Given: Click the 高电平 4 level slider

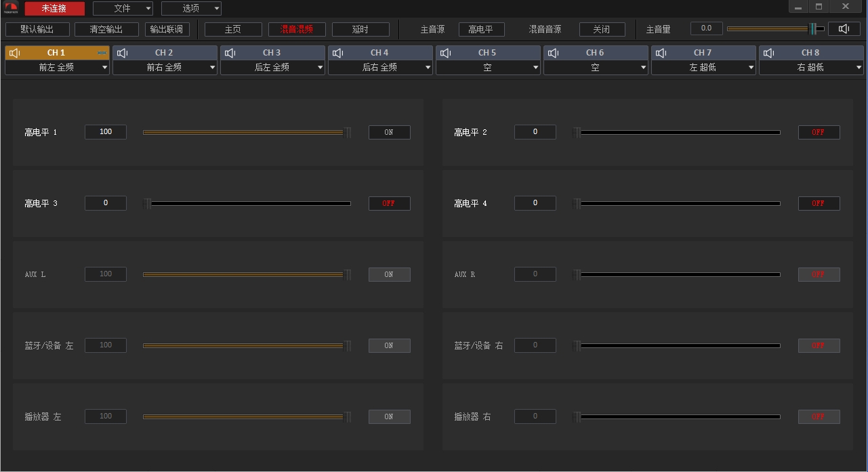Looking at the screenshot, I should click(x=678, y=203).
